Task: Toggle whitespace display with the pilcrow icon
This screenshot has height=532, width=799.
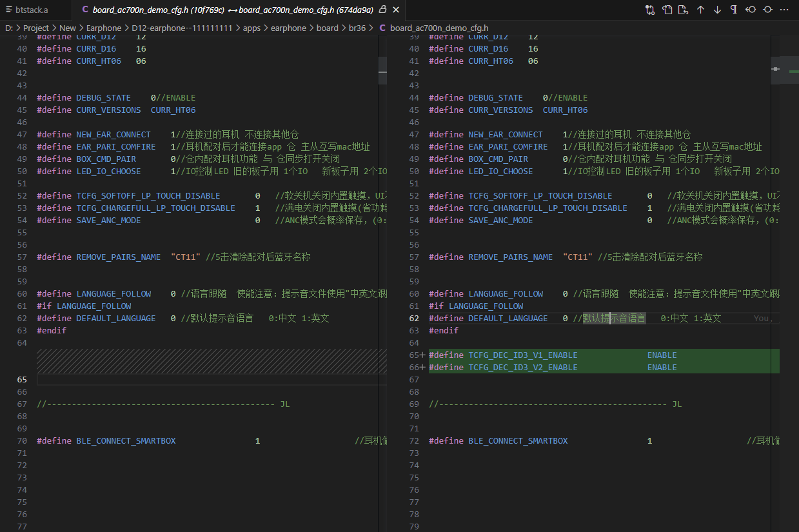Action: [x=733, y=10]
